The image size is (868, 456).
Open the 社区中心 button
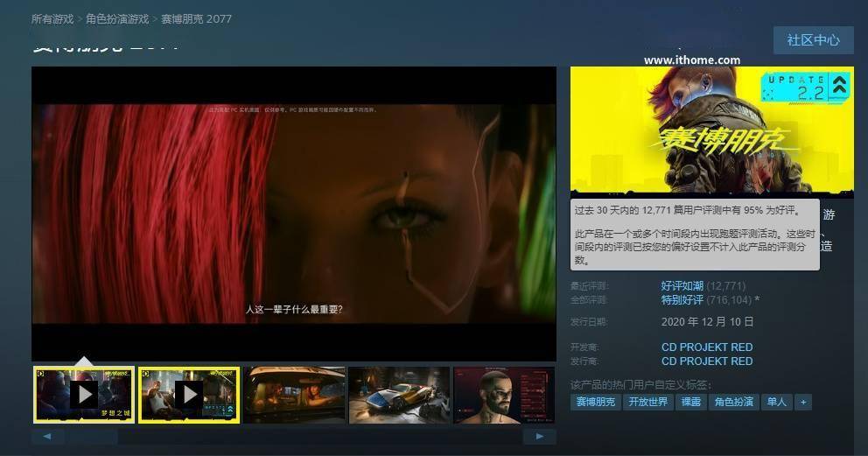pos(813,40)
